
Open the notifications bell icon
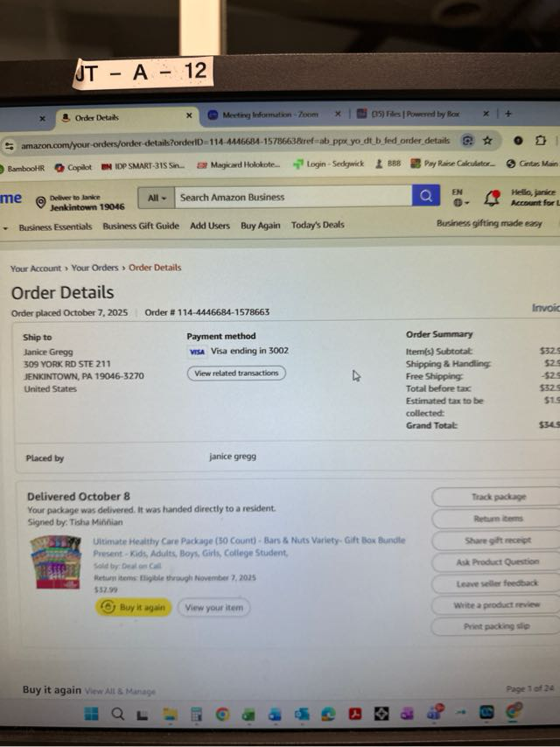tap(492, 198)
